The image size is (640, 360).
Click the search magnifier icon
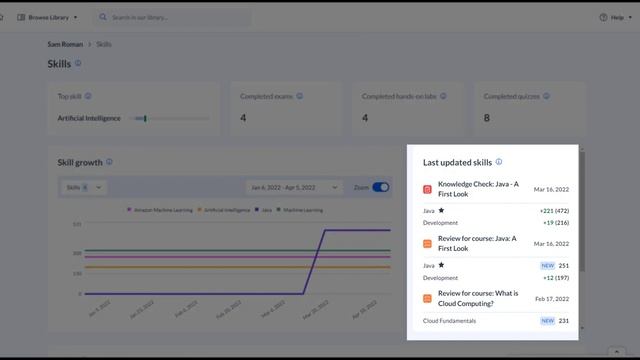tap(103, 17)
